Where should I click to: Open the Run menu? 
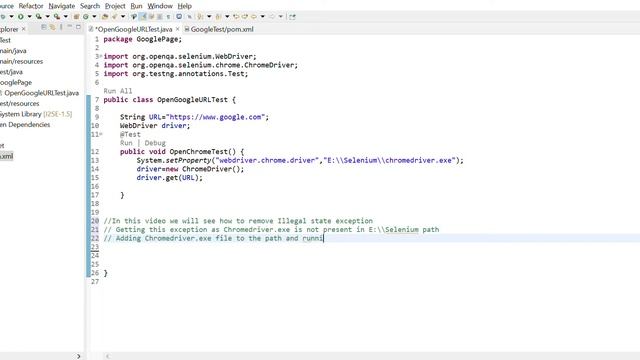click(136, 6)
